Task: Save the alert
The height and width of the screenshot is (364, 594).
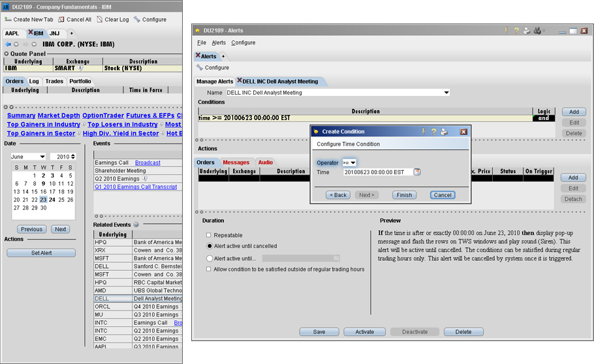Action: point(319,332)
